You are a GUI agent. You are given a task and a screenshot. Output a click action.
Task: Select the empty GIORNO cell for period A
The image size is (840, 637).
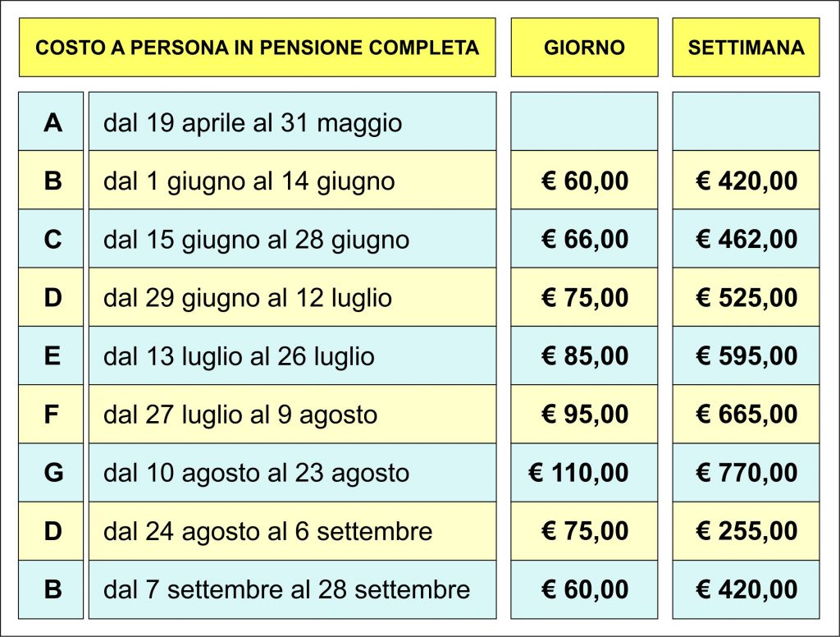pyautogui.click(x=584, y=121)
